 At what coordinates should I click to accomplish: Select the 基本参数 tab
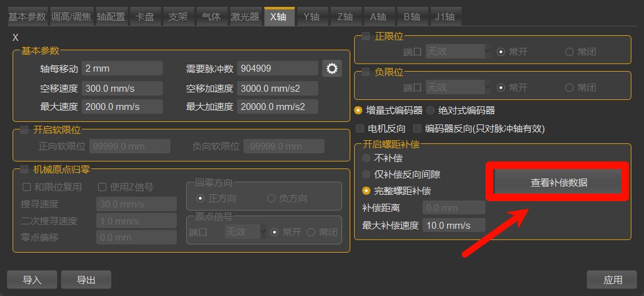27,17
